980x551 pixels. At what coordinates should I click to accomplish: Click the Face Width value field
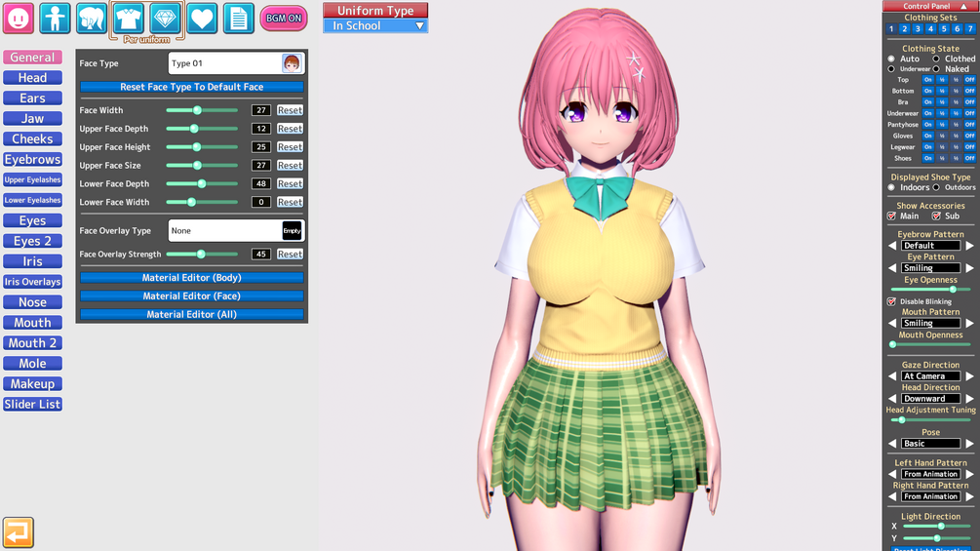coord(260,110)
